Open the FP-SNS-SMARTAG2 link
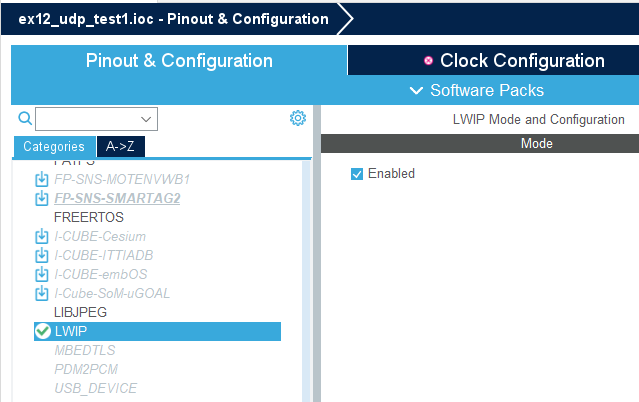The height and width of the screenshot is (402, 639). pyautogui.click(x=117, y=198)
